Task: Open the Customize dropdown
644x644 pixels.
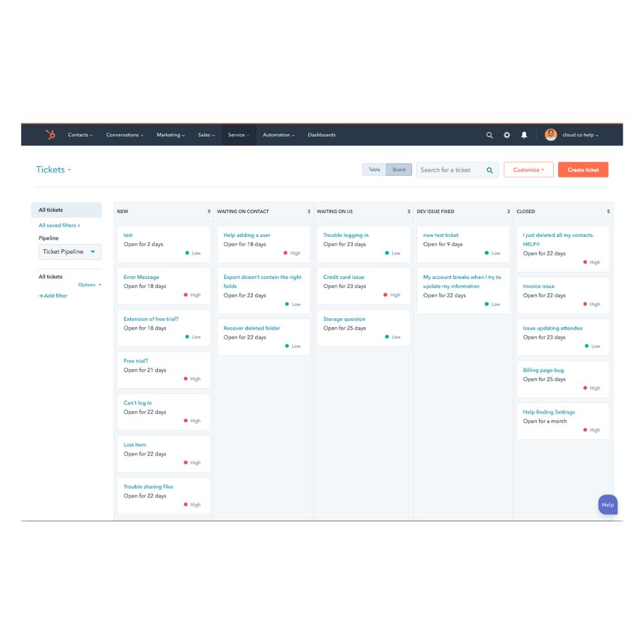Action: coord(529,169)
